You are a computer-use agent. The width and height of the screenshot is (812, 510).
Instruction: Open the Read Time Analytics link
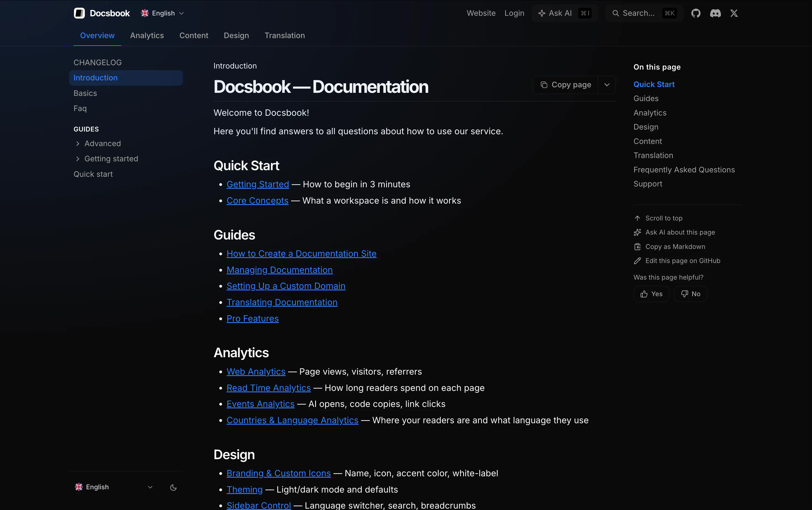pos(268,388)
